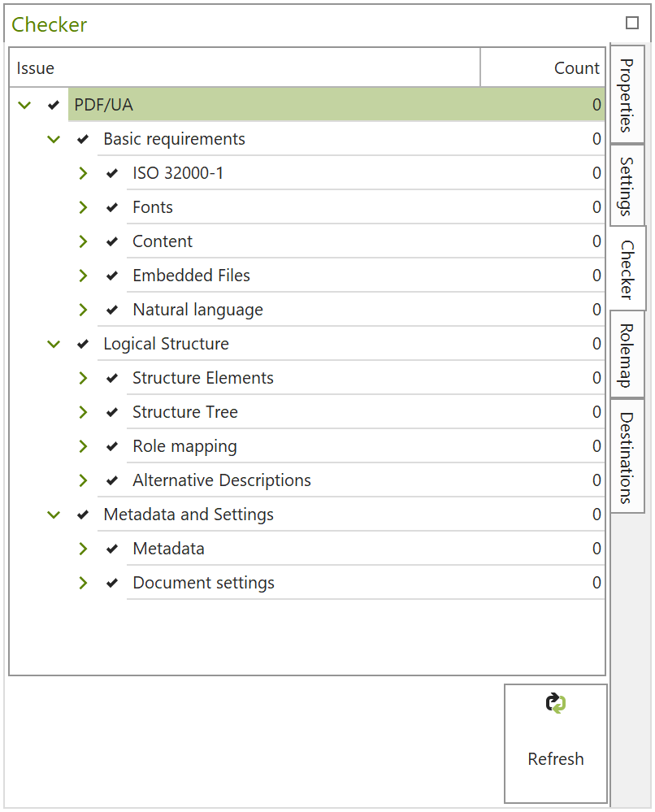
Task: Click the Structure Tree item
Action: coord(185,412)
